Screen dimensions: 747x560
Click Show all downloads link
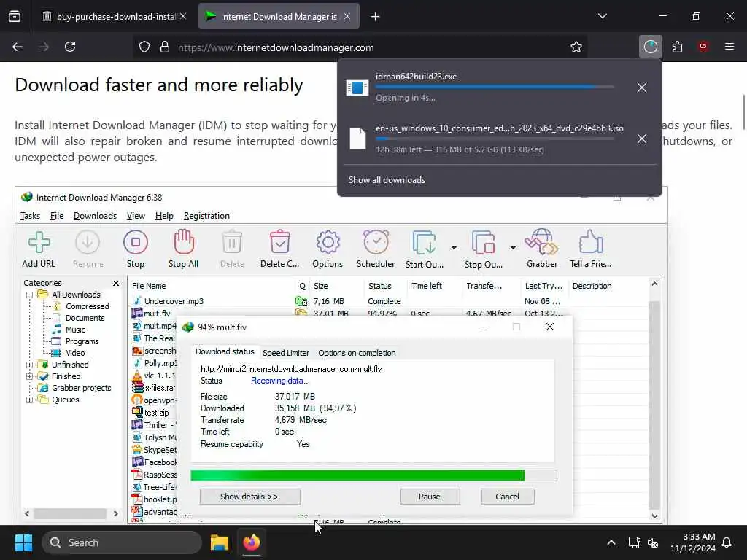point(387,180)
